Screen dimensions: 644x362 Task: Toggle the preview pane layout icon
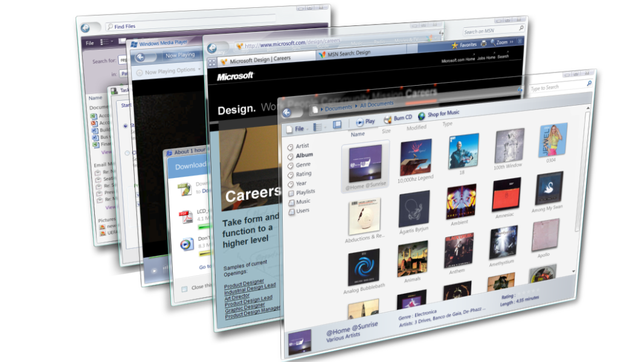337,124
